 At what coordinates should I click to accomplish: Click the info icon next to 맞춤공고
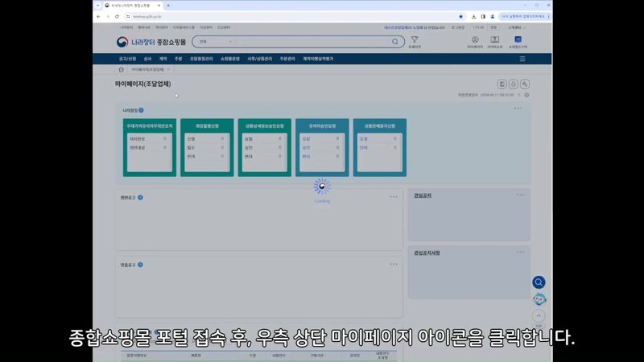click(x=140, y=265)
